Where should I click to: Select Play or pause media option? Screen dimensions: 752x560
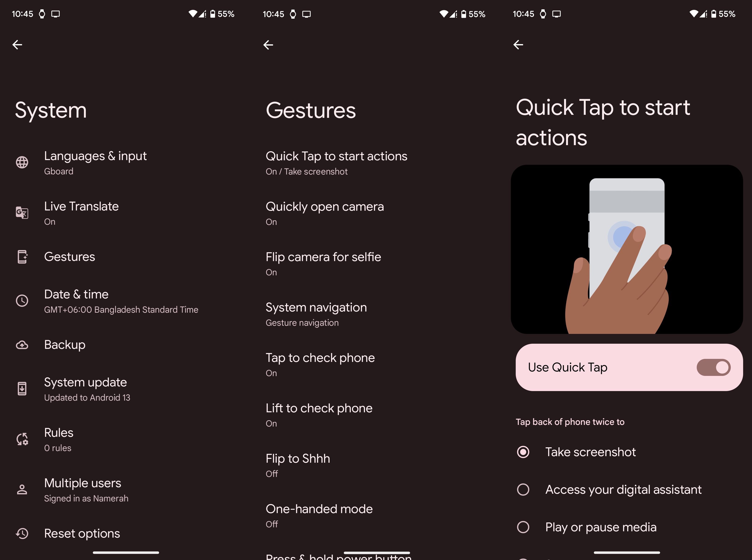pyautogui.click(x=523, y=526)
